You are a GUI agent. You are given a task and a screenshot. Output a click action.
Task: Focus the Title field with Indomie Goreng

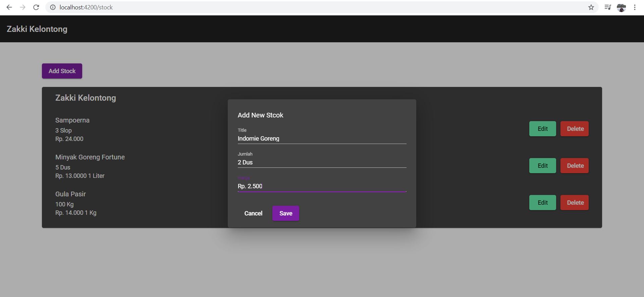pyautogui.click(x=322, y=138)
